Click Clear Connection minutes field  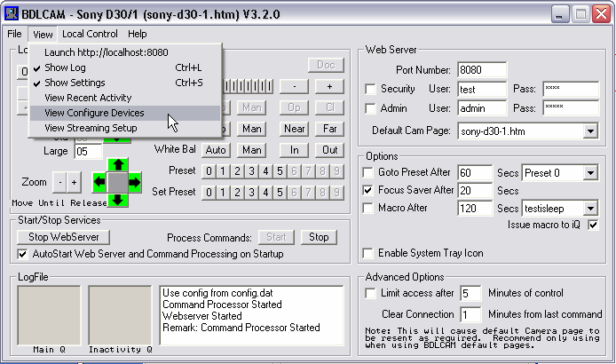[x=470, y=314]
